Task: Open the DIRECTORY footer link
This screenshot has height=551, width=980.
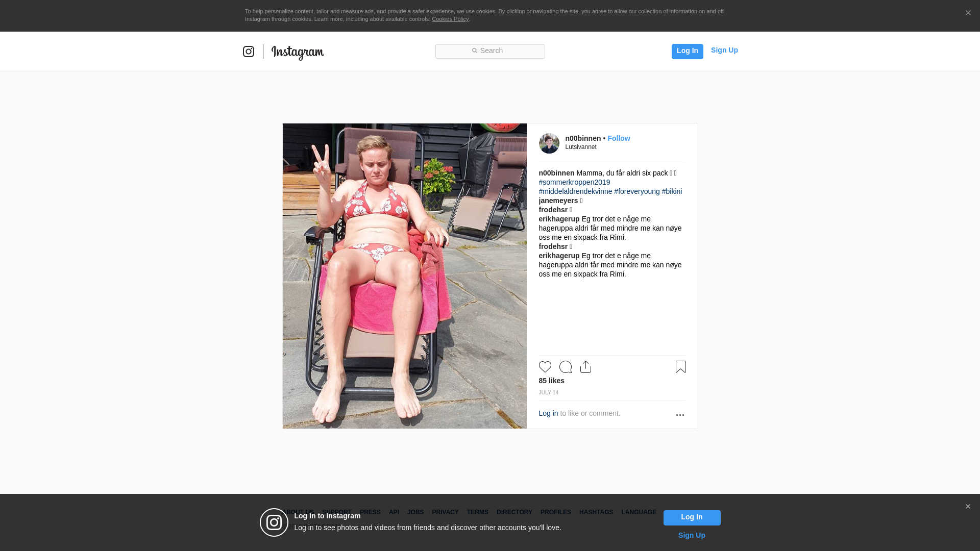Action: [514, 512]
